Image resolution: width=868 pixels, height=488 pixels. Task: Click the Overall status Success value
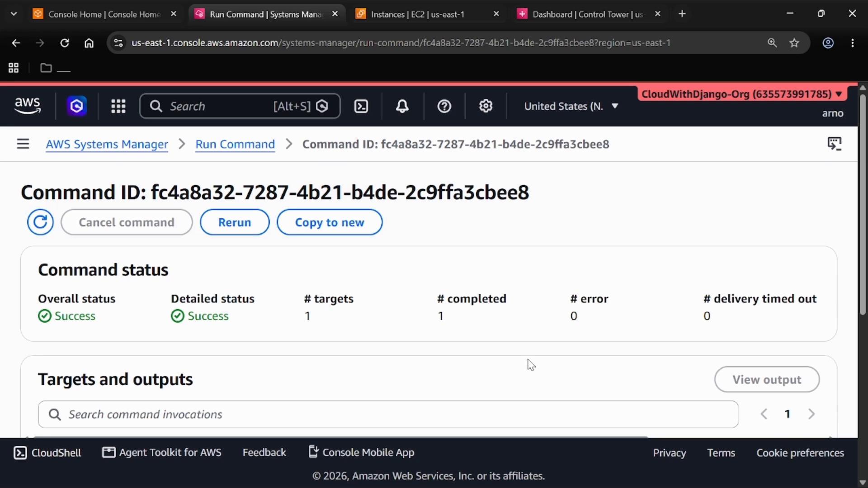click(x=67, y=316)
